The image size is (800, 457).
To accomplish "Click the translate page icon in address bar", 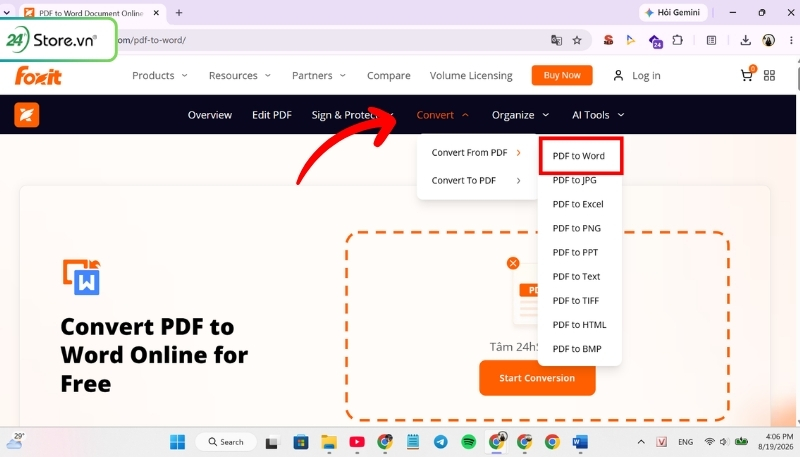I will [x=556, y=40].
